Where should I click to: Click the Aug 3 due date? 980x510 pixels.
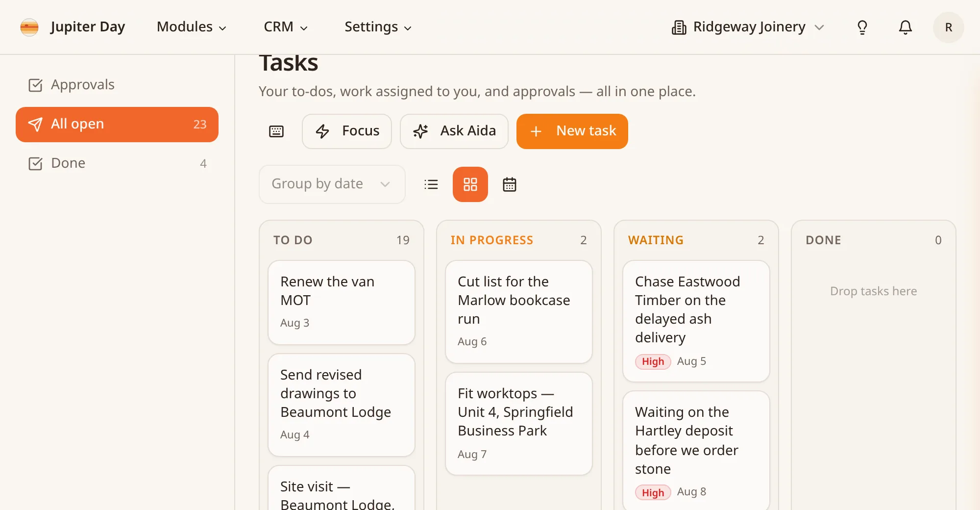click(295, 323)
